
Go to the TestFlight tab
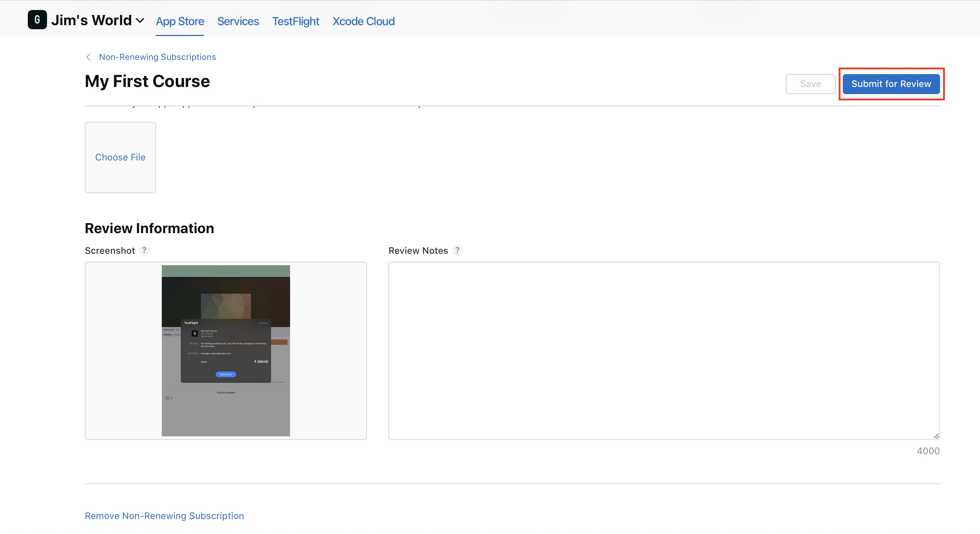pos(295,21)
